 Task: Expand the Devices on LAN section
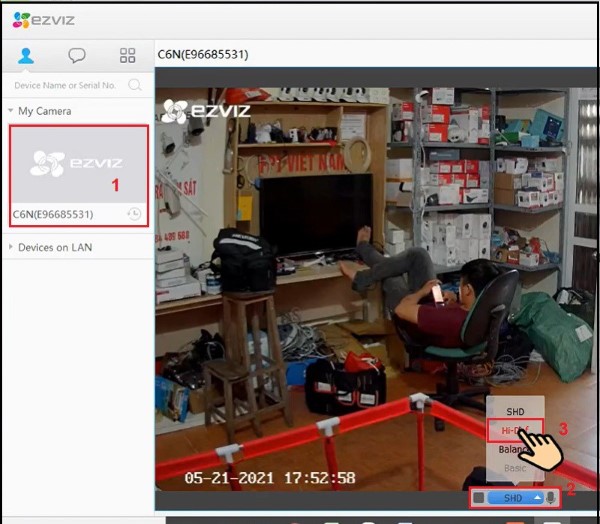10,247
